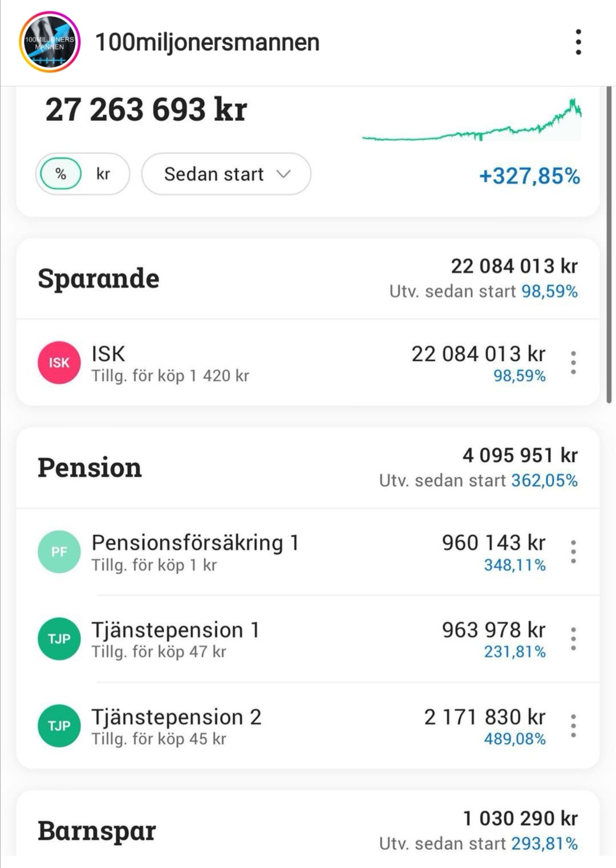Open the post options three-dot menu
The image size is (616, 868).
click(578, 42)
